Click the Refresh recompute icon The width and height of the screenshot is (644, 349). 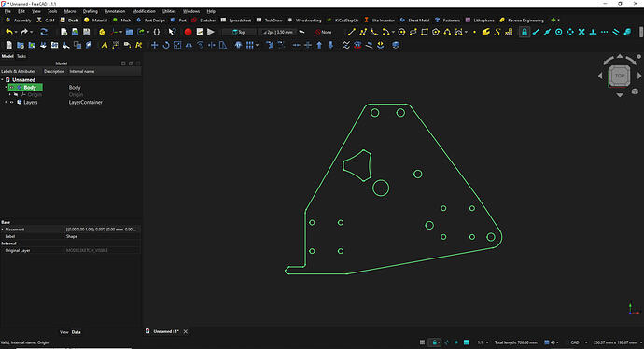[44, 32]
